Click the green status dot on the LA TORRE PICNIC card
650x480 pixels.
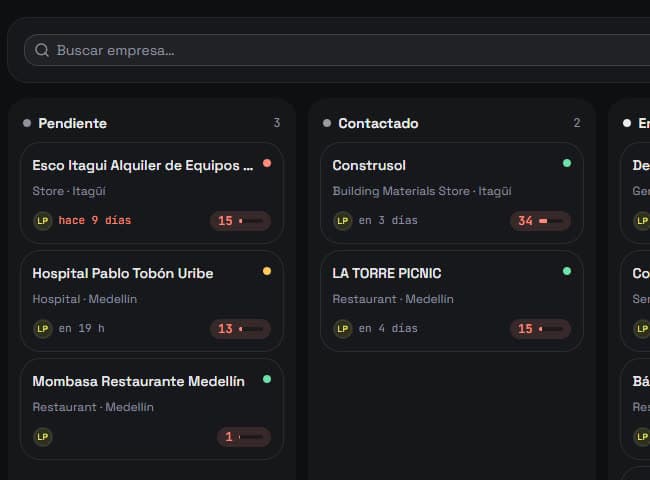pos(567,271)
